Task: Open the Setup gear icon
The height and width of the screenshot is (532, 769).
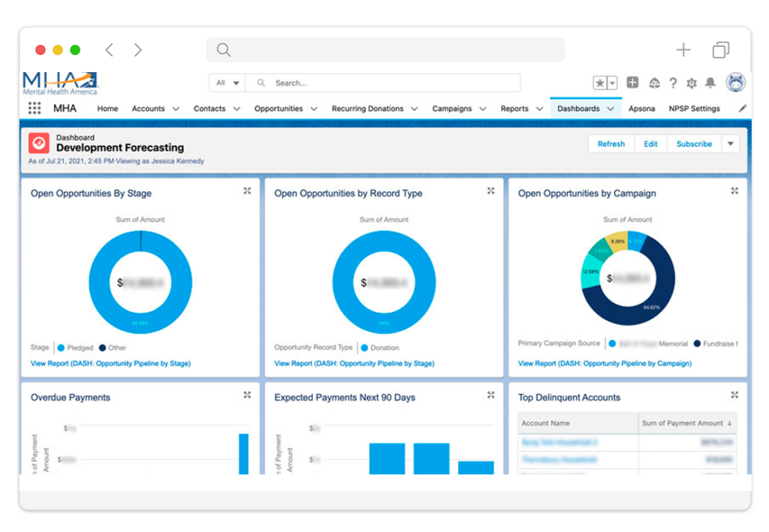Action: (692, 83)
